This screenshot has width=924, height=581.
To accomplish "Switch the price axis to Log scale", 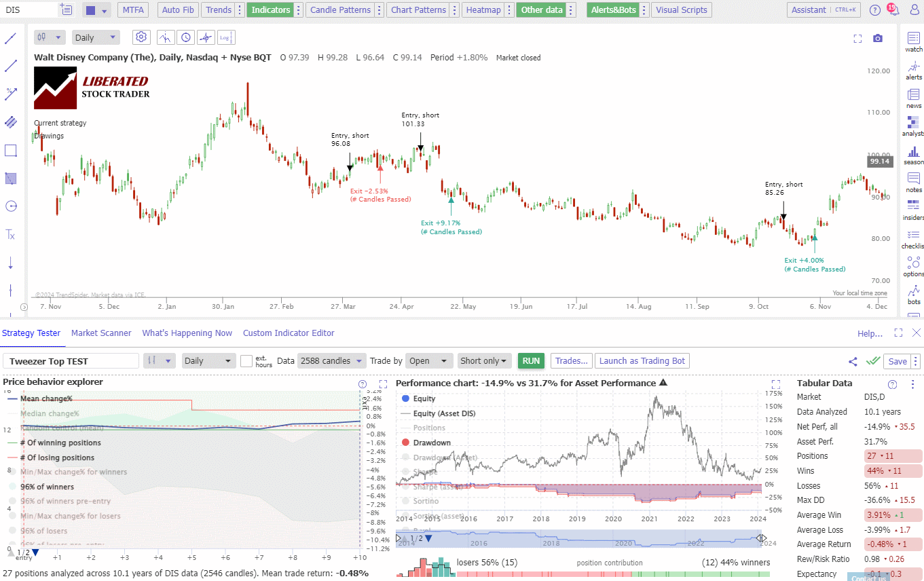I will click(225, 37).
